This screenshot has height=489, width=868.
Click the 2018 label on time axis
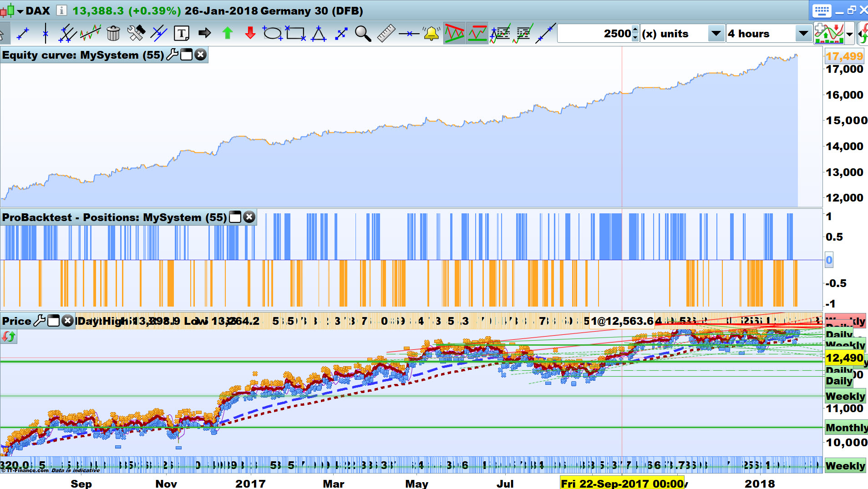[x=760, y=483]
